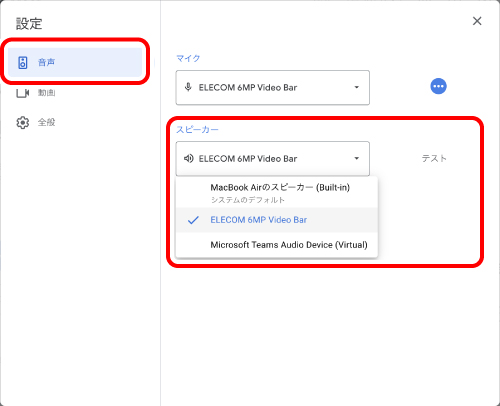Collapse the speaker dropdown arrow
This screenshot has width=500, height=406.
click(x=357, y=158)
